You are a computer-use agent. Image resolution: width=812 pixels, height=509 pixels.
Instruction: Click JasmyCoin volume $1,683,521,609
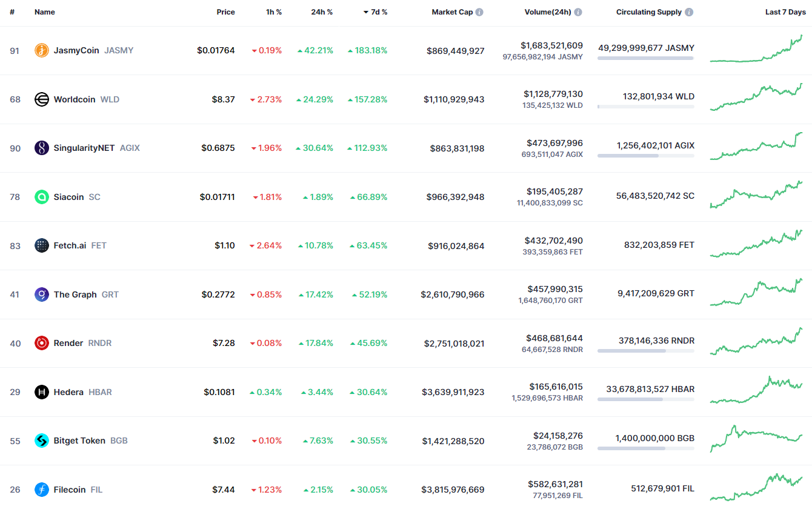point(551,45)
